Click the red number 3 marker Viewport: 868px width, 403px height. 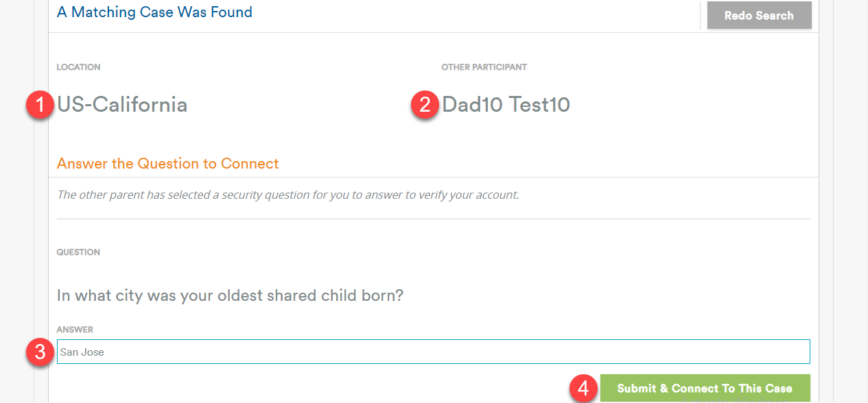(x=40, y=353)
